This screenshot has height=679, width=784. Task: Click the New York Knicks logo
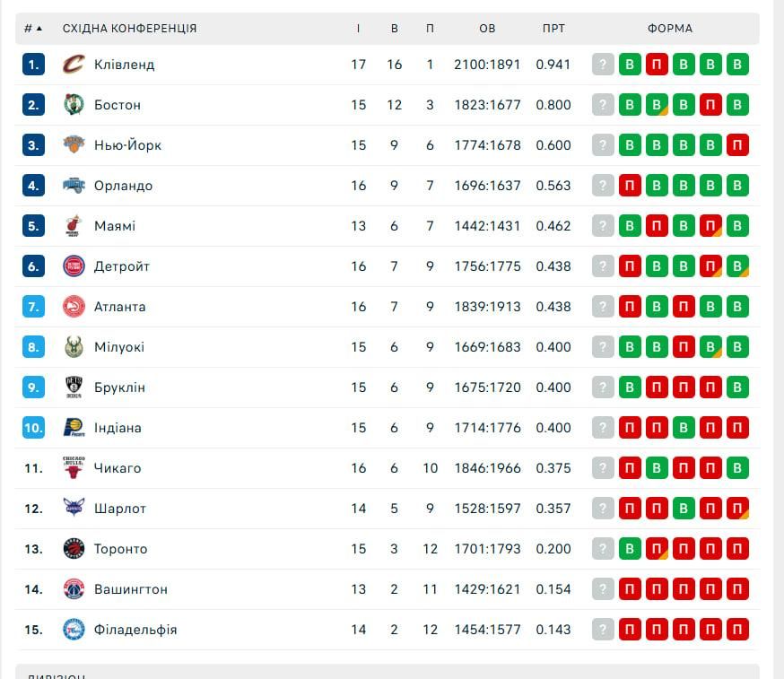(x=74, y=145)
